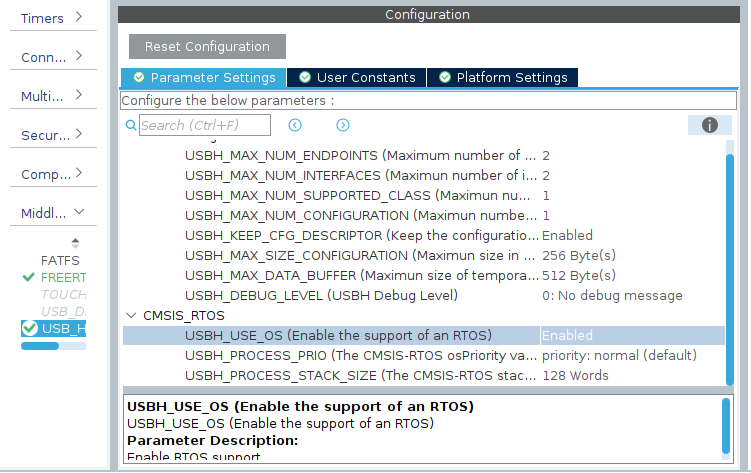The image size is (751, 473).
Task: Edit the 256 Byte(s) value
Action: pos(579,256)
